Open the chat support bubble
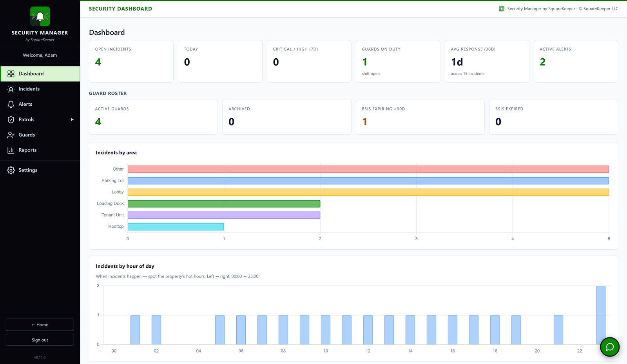The image size is (627, 364). pyautogui.click(x=610, y=347)
